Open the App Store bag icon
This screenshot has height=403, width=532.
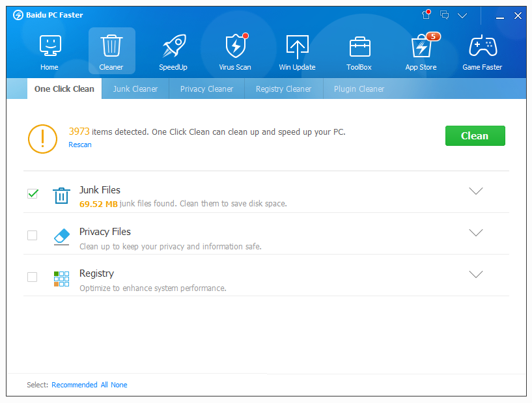(421, 46)
